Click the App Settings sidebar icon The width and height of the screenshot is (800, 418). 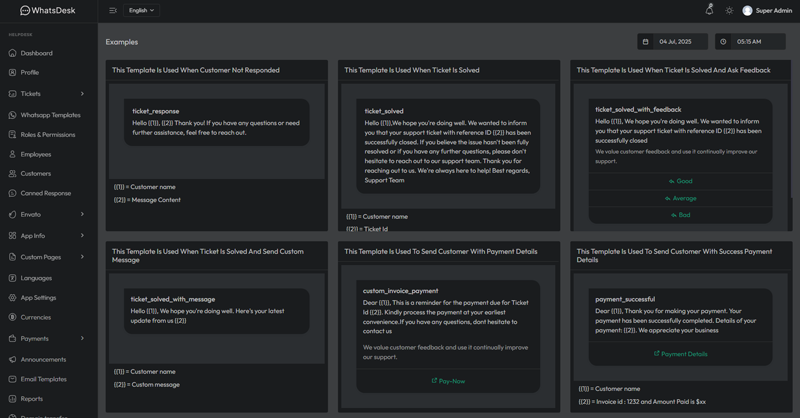[x=12, y=298]
